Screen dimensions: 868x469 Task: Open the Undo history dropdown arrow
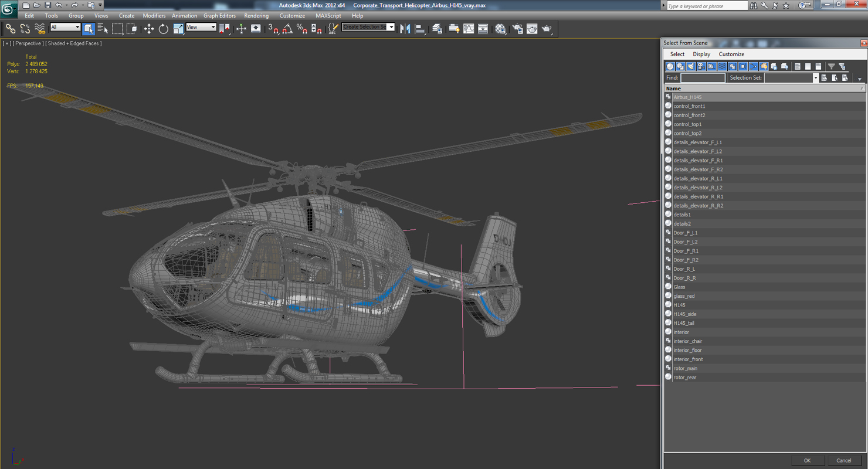click(x=66, y=5)
